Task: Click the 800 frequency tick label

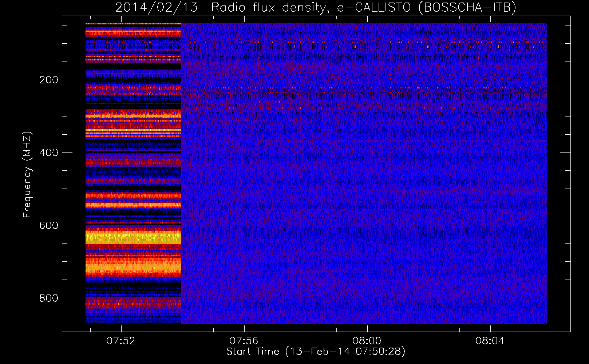Action: (49, 298)
